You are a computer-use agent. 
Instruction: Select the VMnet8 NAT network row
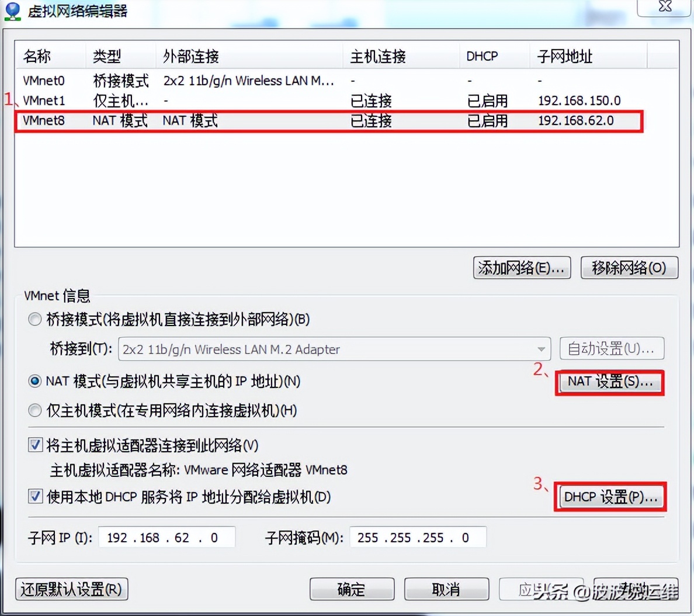point(234,121)
